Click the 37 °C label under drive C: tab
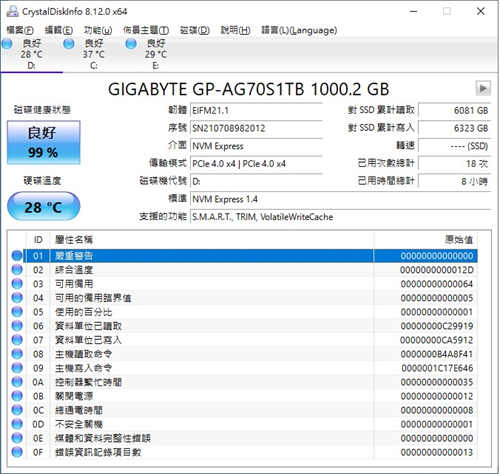500x474 pixels. (94, 54)
